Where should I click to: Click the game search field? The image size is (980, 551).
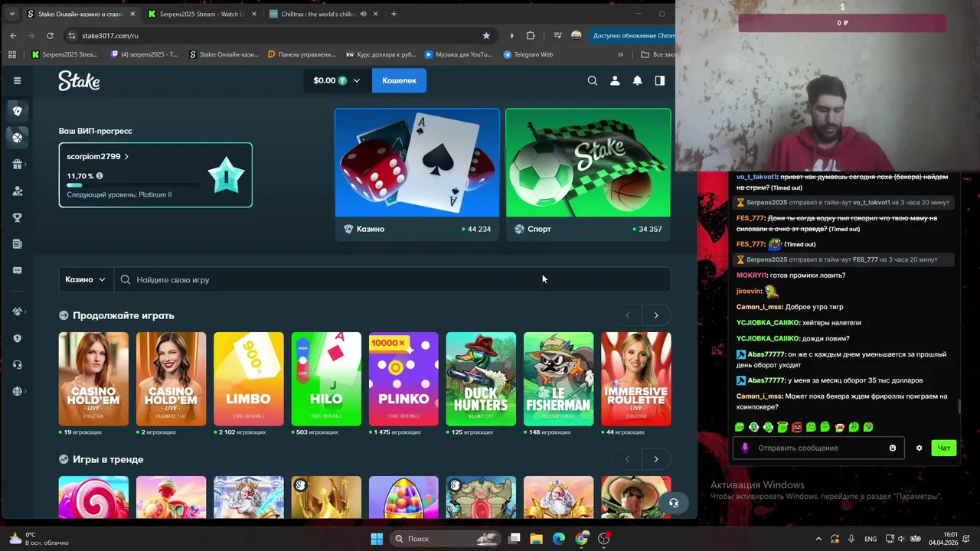point(392,279)
